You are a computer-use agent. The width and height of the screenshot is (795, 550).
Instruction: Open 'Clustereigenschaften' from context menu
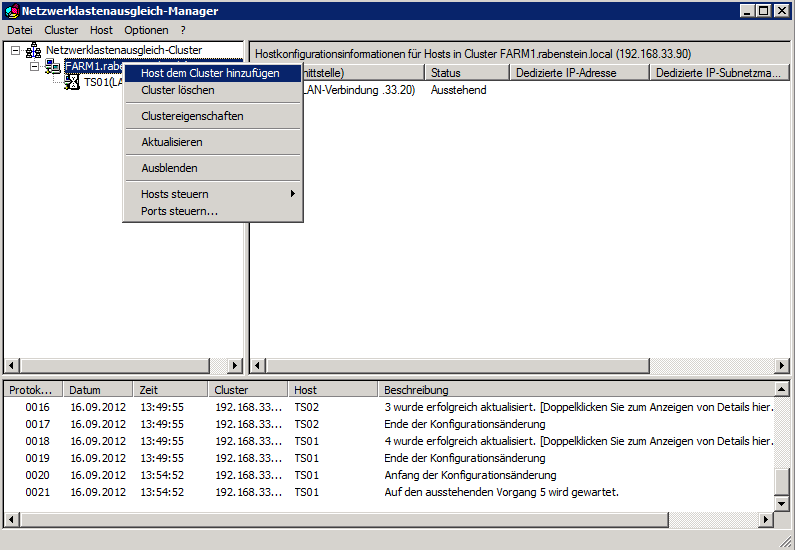192,116
